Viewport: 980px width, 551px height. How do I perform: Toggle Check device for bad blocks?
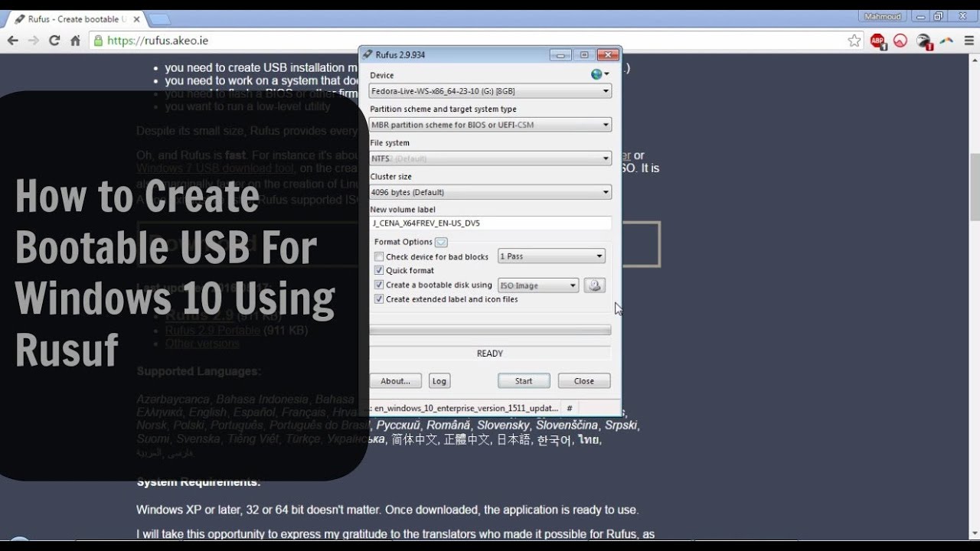pos(379,257)
